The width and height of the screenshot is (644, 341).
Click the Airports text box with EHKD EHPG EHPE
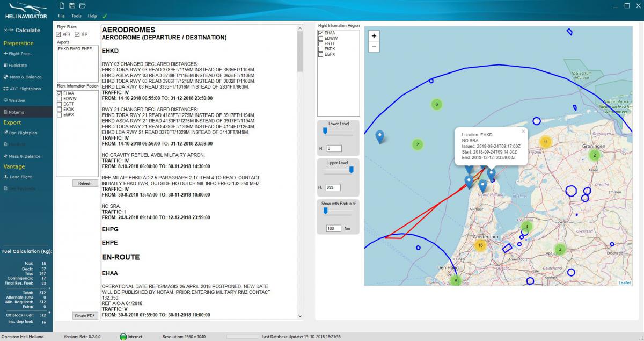pos(77,63)
